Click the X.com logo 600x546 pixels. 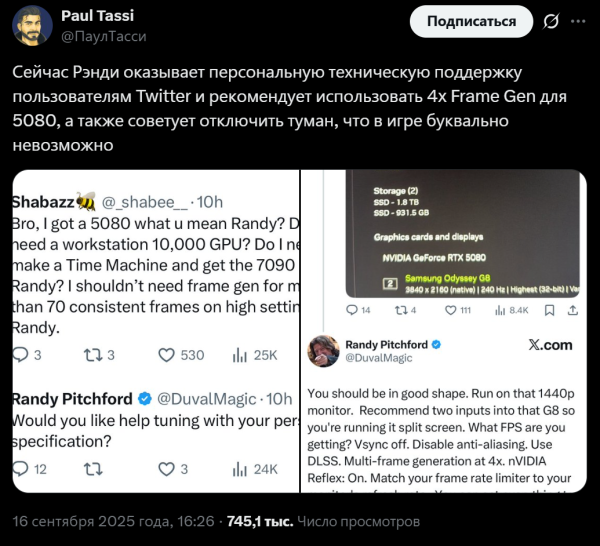click(x=549, y=345)
